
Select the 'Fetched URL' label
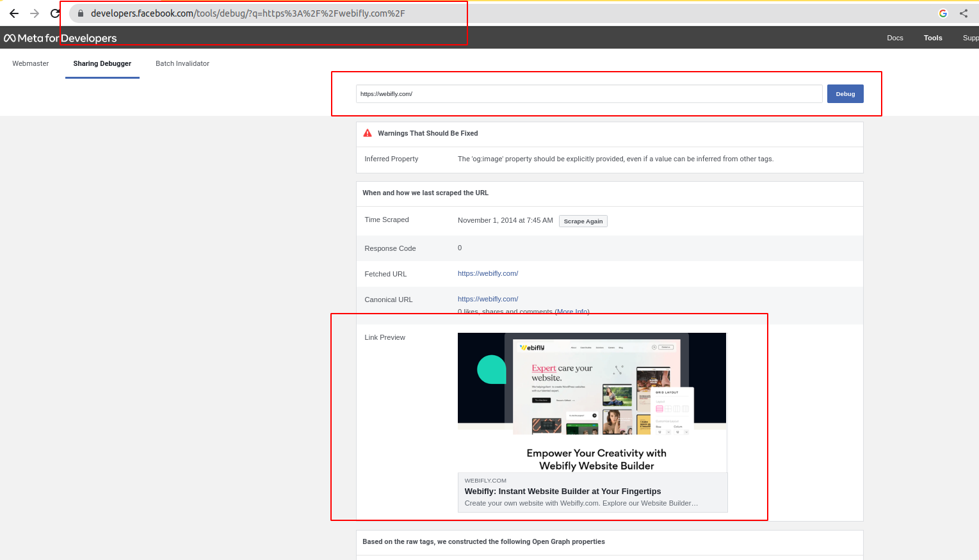tap(385, 274)
